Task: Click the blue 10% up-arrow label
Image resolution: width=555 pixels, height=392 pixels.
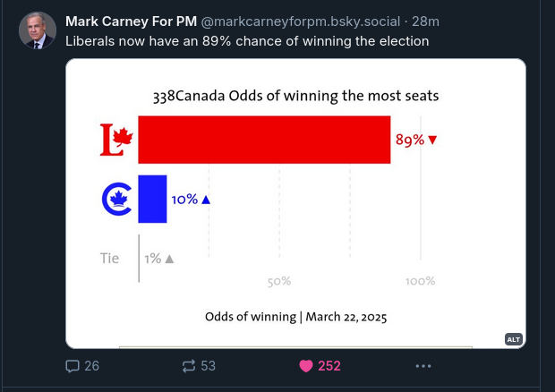Action: pyautogui.click(x=191, y=200)
